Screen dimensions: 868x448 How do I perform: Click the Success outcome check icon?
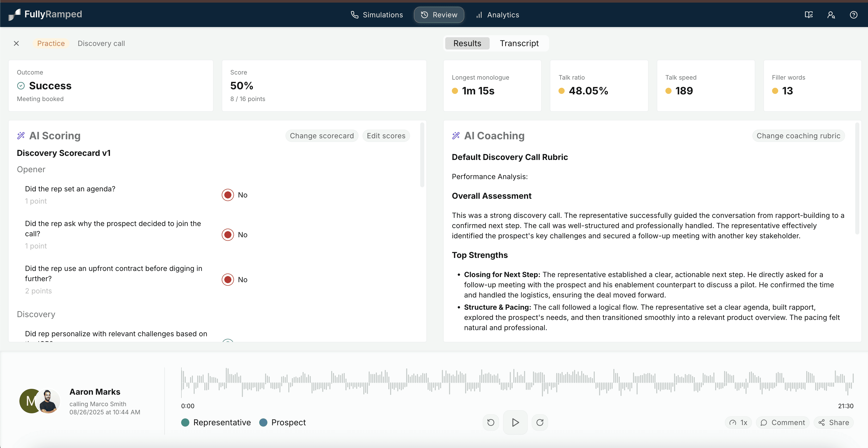tap(21, 86)
